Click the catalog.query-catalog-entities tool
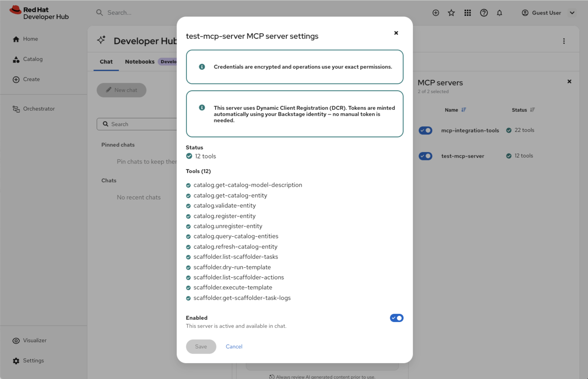588x379 pixels. [x=236, y=236]
